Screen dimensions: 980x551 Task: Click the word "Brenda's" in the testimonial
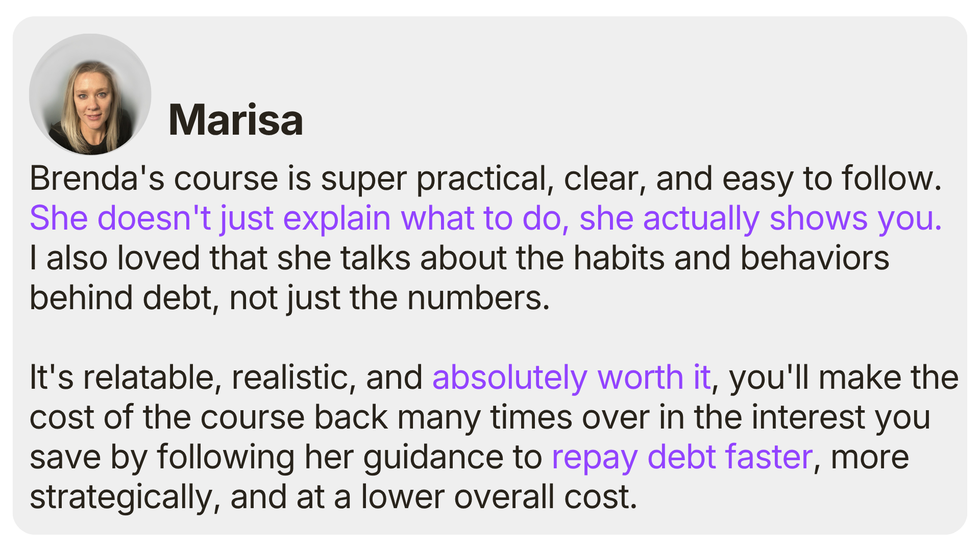[x=97, y=179]
